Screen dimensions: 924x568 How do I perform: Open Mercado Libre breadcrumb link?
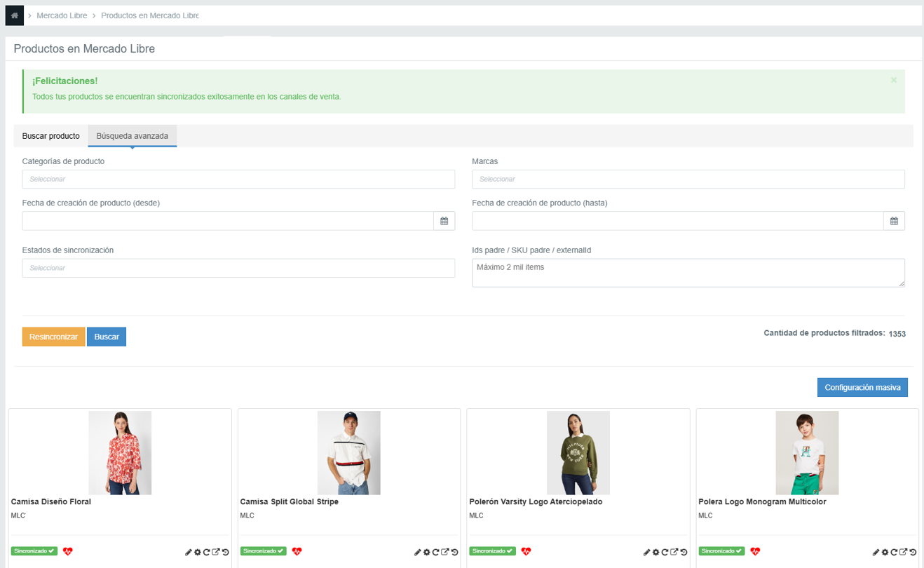click(x=62, y=15)
